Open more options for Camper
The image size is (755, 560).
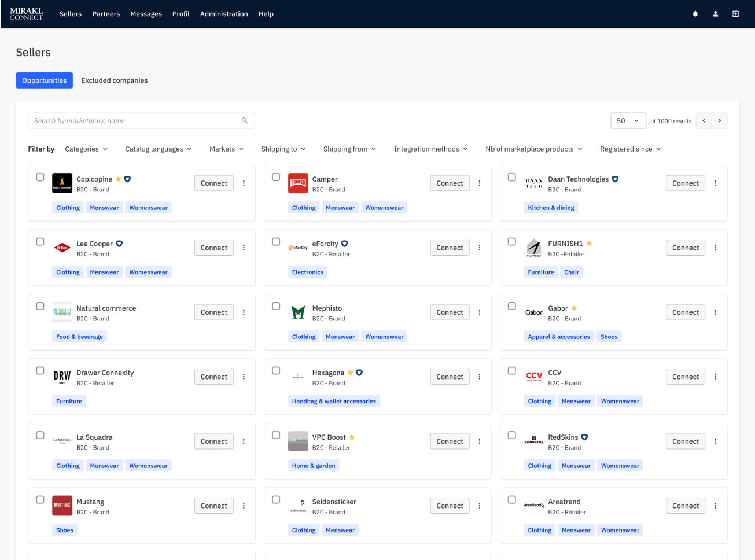click(x=480, y=183)
